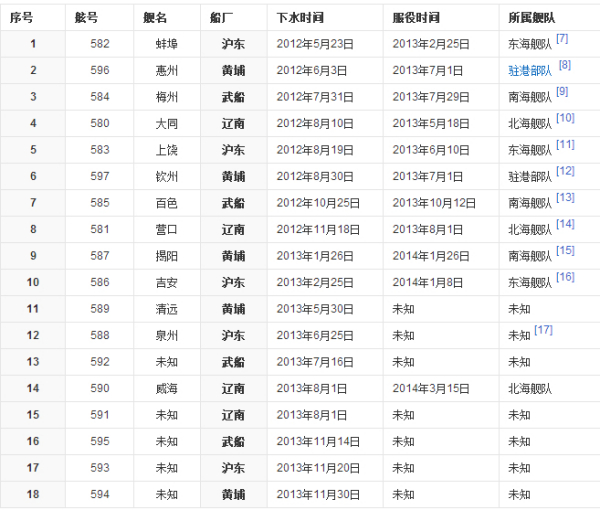Select hull number 583 cell

pyautogui.click(x=100, y=150)
